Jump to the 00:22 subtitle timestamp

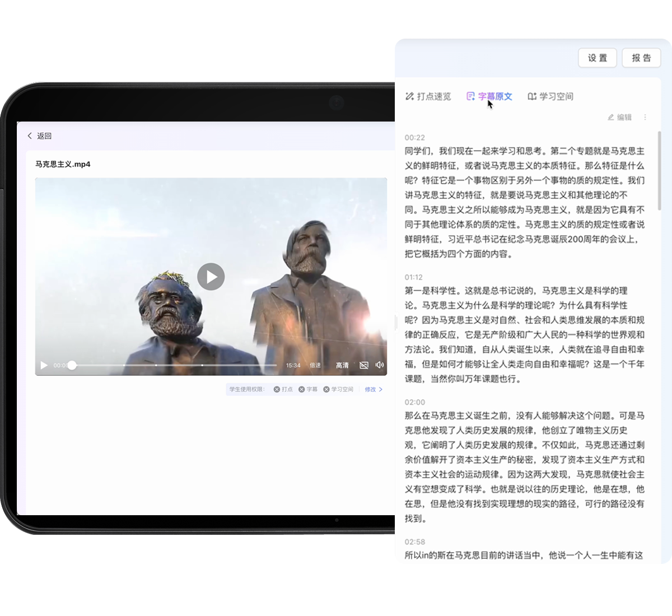(415, 137)
